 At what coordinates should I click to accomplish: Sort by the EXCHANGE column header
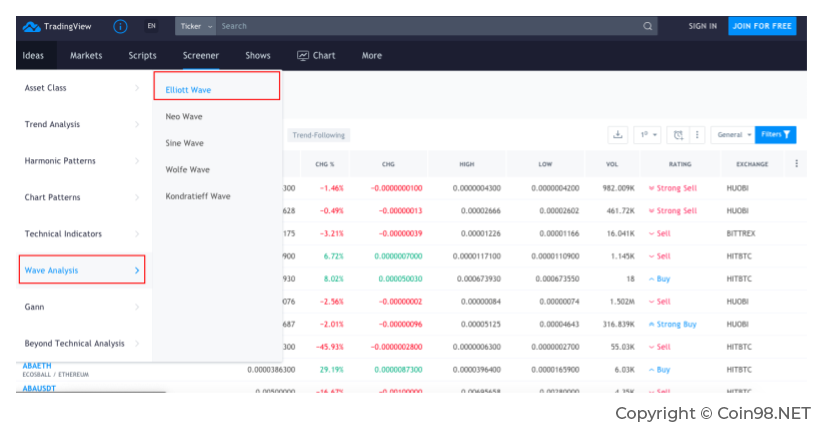752,164
